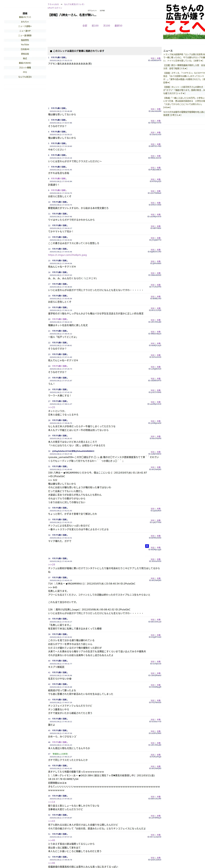This screenshot has height=868, width=205.
Task: Open おもちゃ board in the sidebar
Action: (x=25, y=22)
